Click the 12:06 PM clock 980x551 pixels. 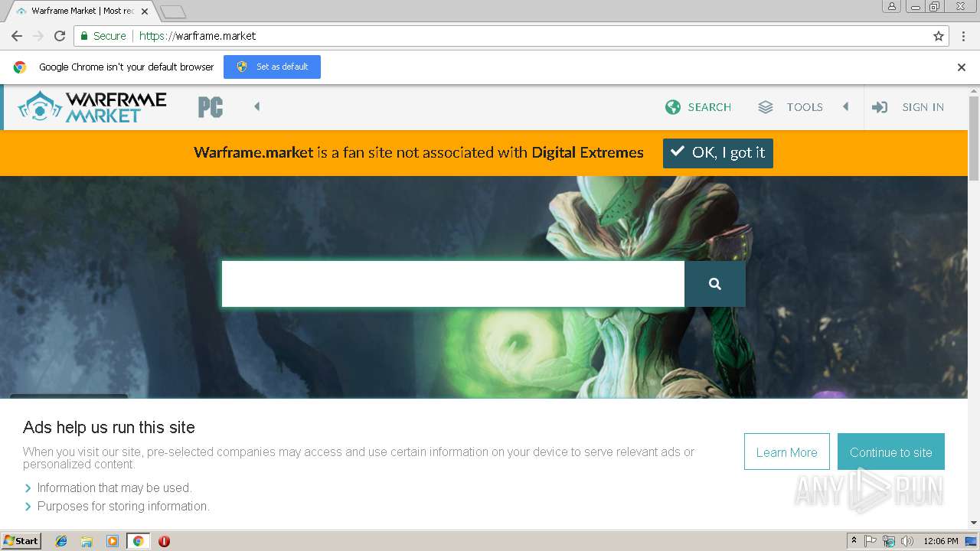click(x=941, y=541)
